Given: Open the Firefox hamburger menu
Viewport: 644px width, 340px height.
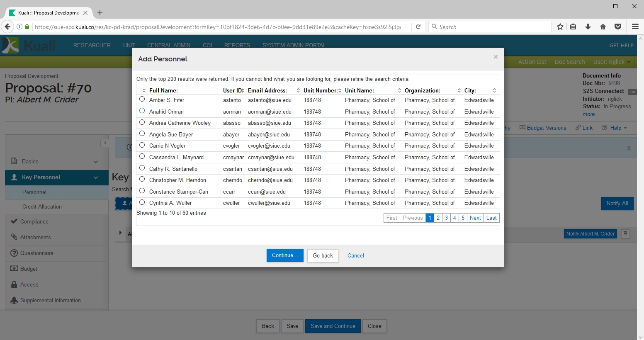Looking at the screenshot, I should [x=635, y=27].
